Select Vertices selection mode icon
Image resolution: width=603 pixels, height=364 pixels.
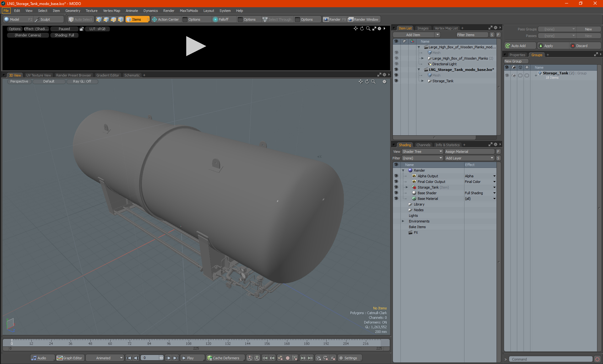pos(99,19)
